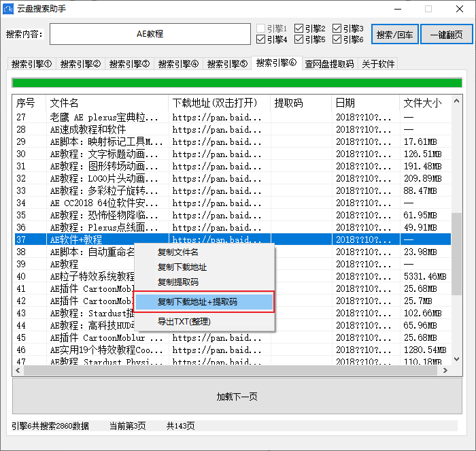This screenshot has height=451, width=476.
Task: Click the 文件大小 column header
Action: pos(425,103)
